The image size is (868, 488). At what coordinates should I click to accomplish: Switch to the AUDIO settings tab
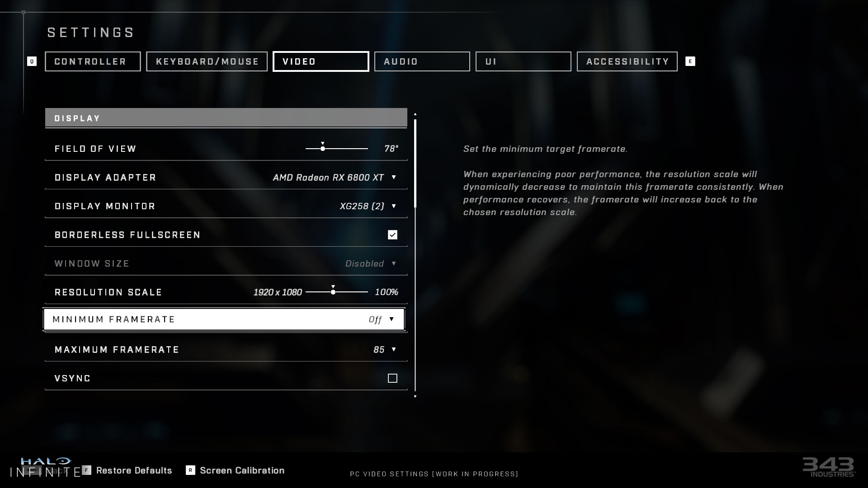click(422, 61)
